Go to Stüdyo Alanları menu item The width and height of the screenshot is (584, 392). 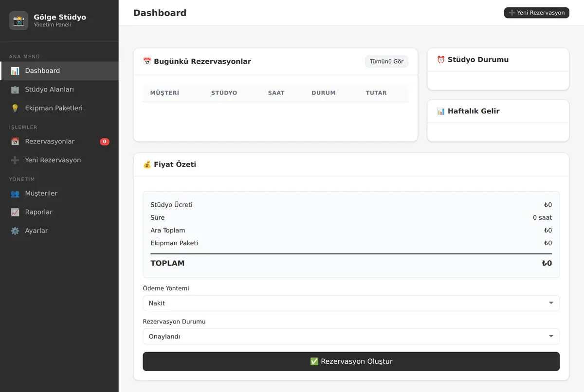click(59, 89)
